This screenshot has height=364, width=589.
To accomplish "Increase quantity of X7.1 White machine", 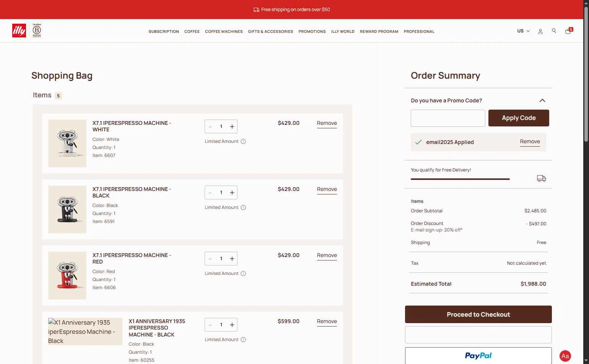I will [x=232, y=126].
